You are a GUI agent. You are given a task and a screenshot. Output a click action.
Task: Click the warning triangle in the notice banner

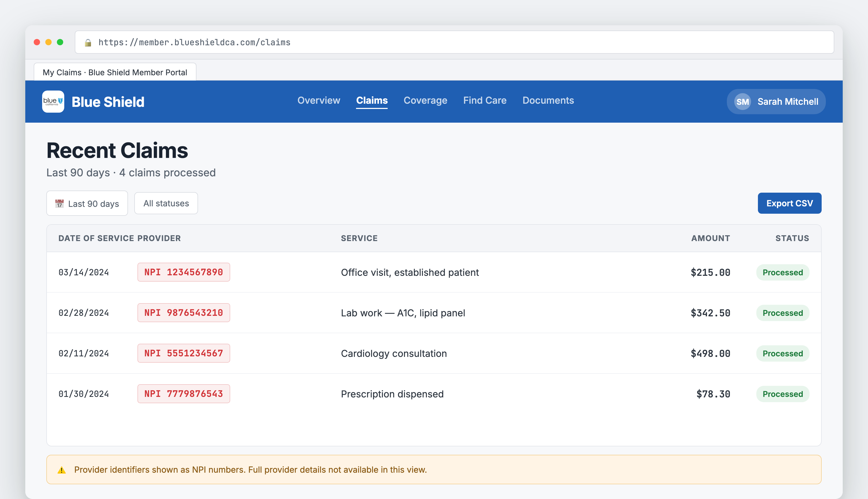tap(62, 470)
